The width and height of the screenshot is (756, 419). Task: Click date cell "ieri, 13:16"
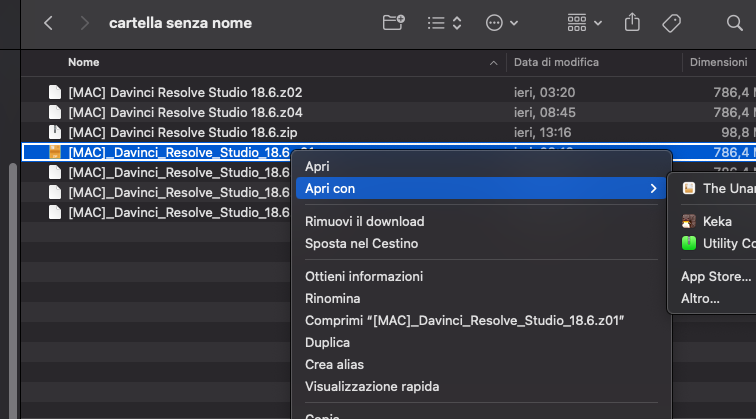(542, 132)
